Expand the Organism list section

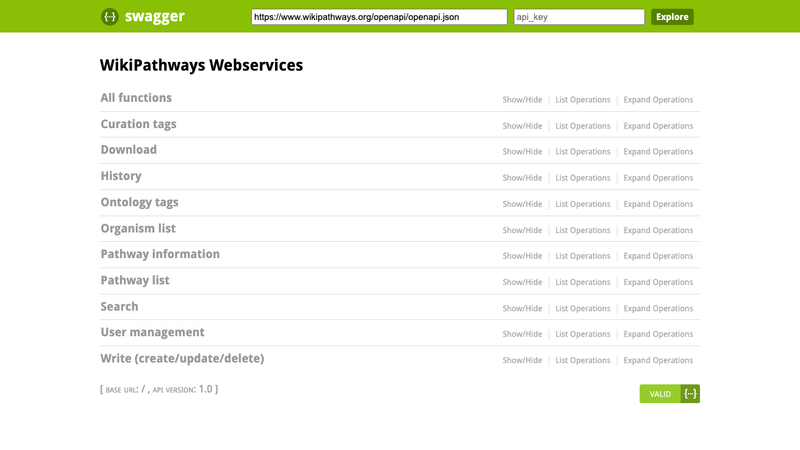[x=138, y=229]
